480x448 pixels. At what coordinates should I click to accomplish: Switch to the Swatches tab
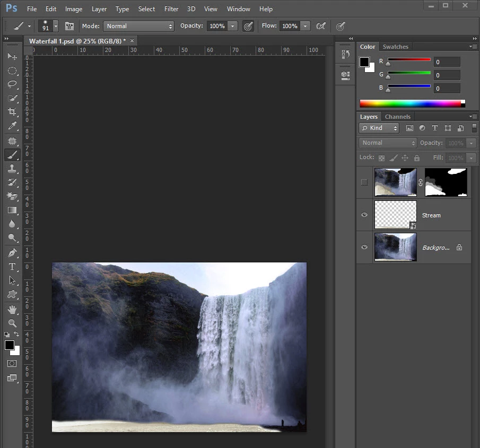click(x=395, y=47)
